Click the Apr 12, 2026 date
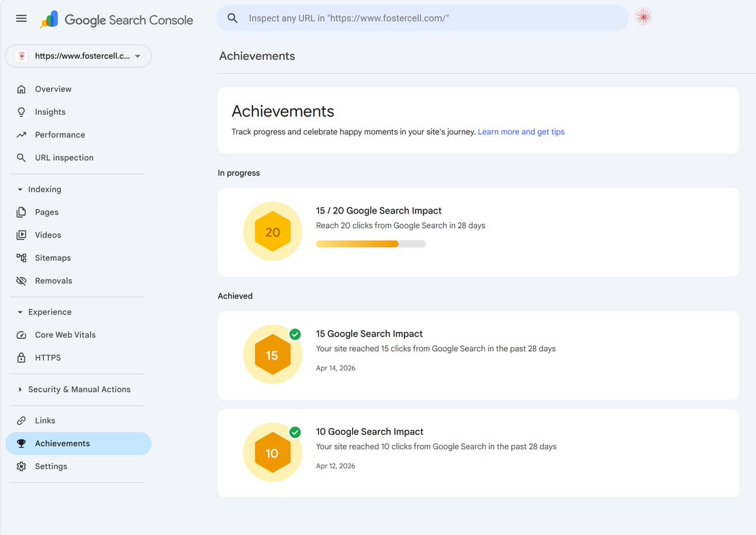756x535 pixels. click(336, 466)
